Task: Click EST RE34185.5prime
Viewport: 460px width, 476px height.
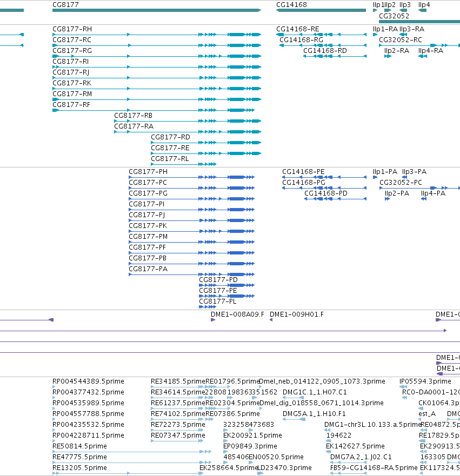Action: pyautogui.click(x=178, y=381)
